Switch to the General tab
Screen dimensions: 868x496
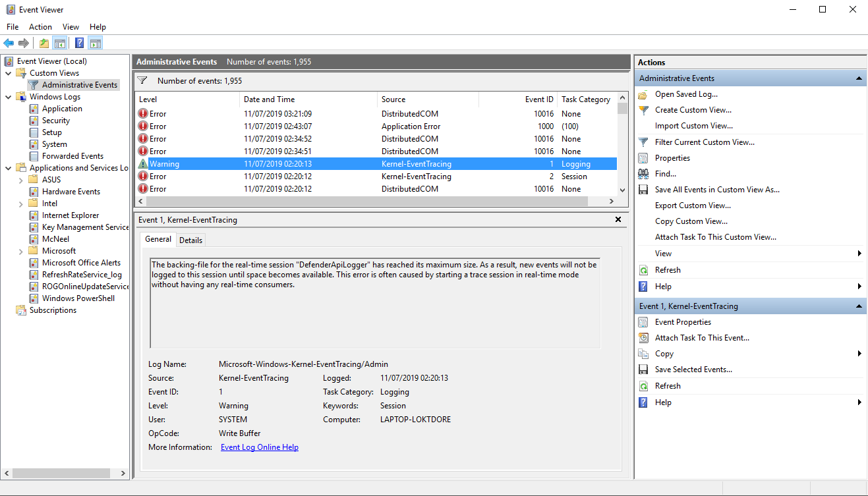coord(158,239)
